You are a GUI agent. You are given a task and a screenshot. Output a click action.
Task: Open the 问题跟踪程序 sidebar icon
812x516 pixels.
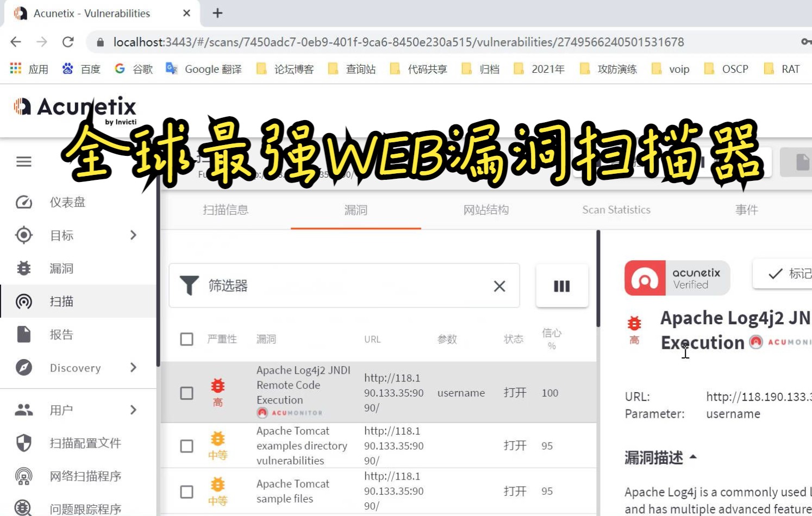pos(24,508)
